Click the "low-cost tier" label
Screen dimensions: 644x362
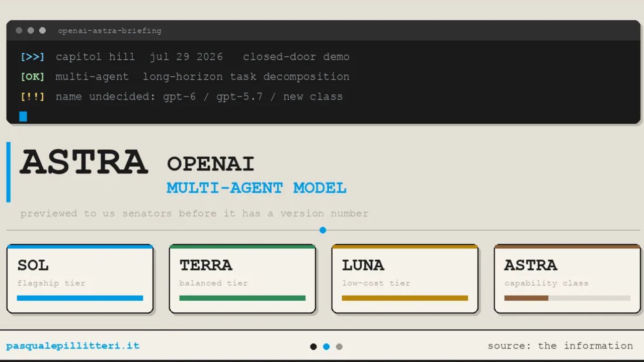tap(376, 283)
